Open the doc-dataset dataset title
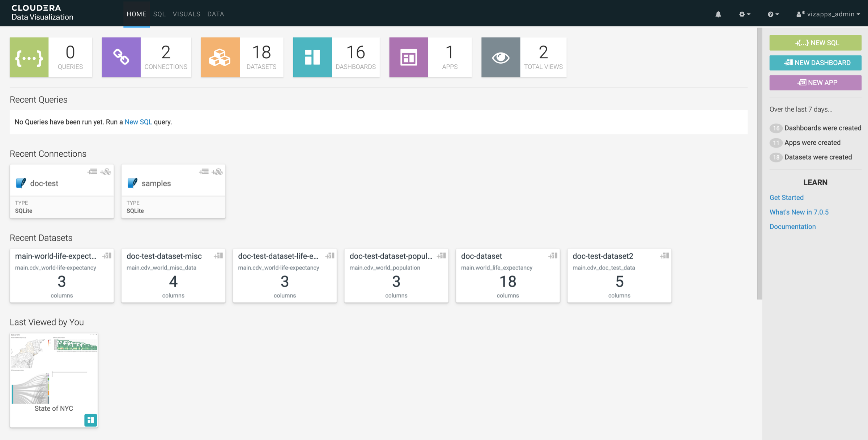Viewport: 868px width, 440px height. point(481,256)
